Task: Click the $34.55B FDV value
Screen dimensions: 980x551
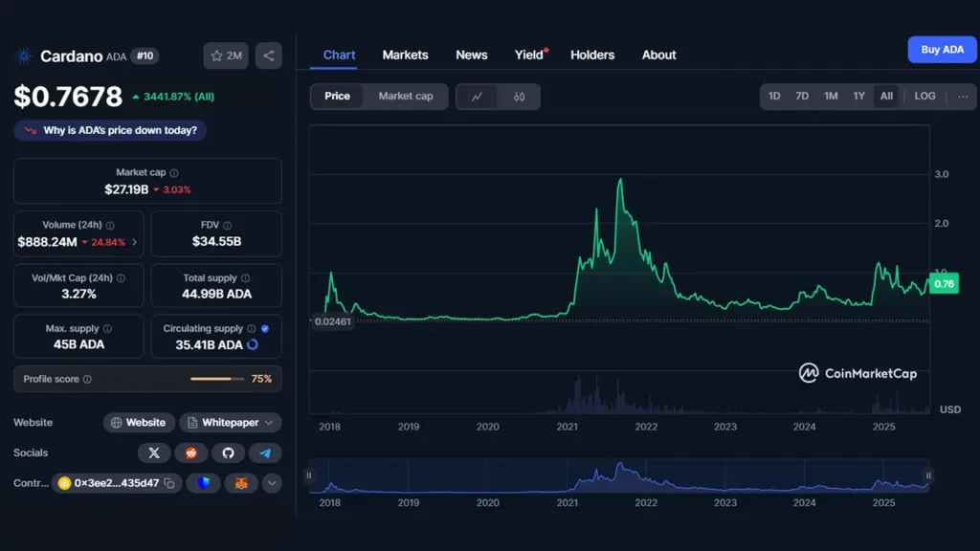Action: pyautogui.click(x=216, y=242)
